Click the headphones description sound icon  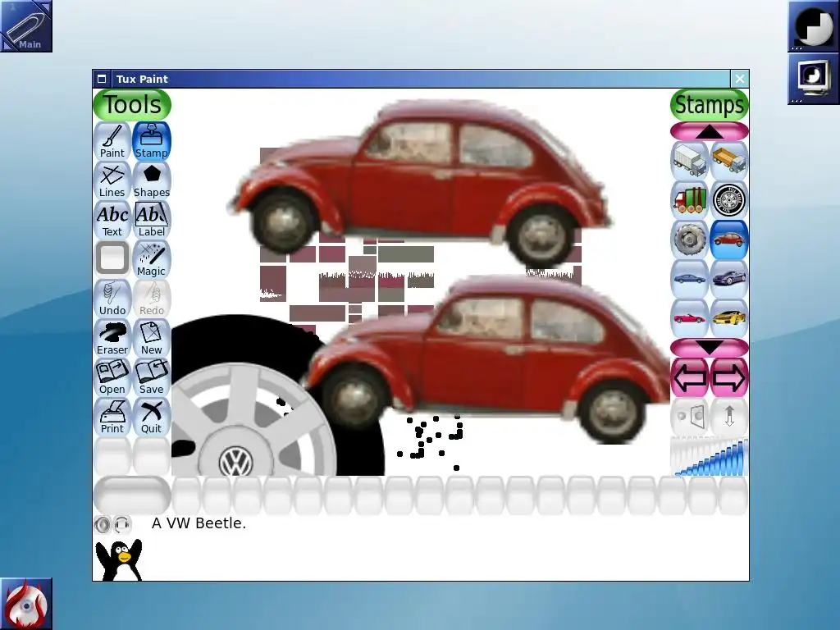[x=123, y=524]
